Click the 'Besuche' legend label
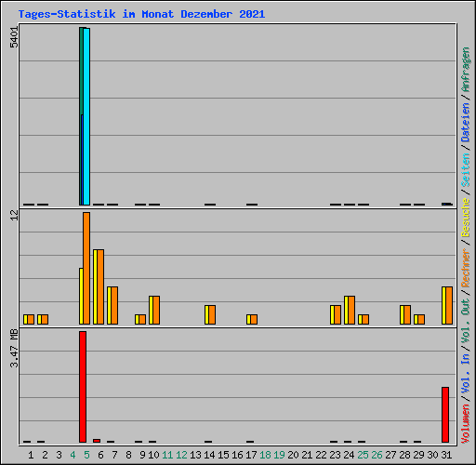 tap(466, 218)
